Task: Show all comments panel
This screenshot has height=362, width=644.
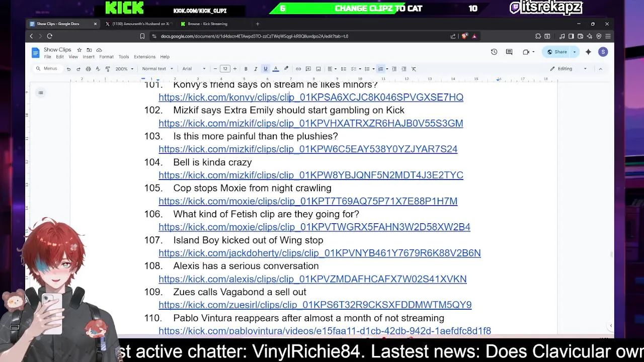Action: (509, 52)
